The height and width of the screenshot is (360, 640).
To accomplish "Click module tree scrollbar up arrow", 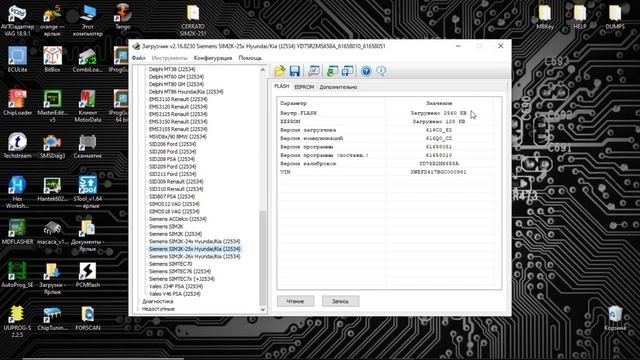I will click(x=263, y=70).
